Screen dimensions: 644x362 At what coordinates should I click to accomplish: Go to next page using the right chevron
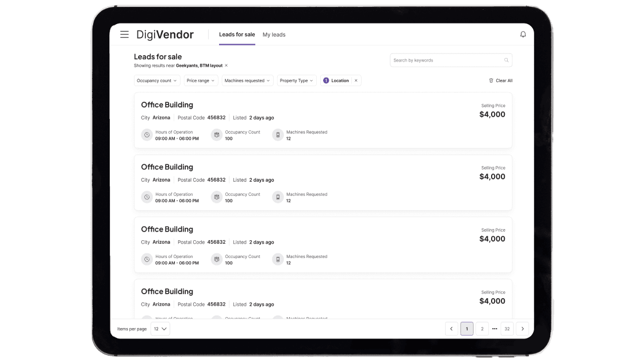[523, 329]
